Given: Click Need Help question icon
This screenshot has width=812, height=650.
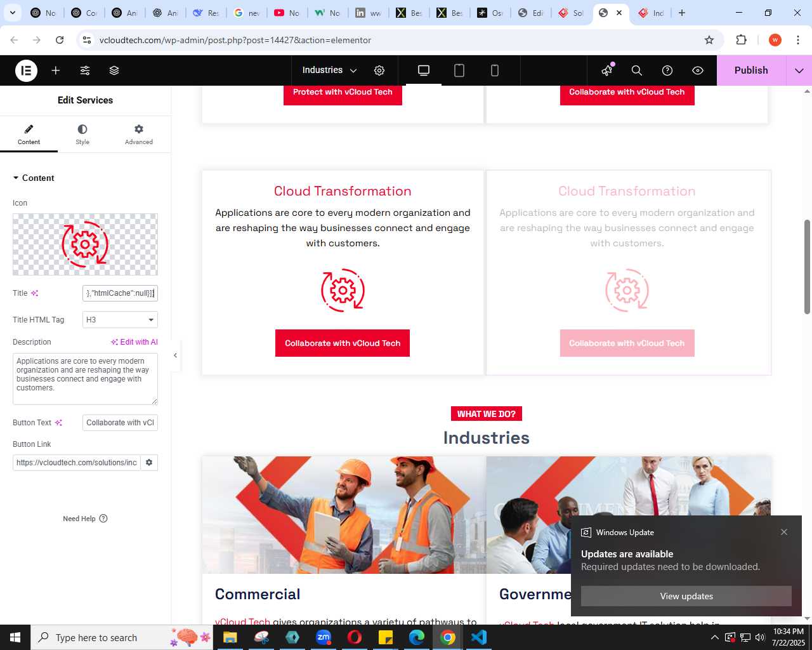Looking at the screenshot, I should click(x=103, y=519).
